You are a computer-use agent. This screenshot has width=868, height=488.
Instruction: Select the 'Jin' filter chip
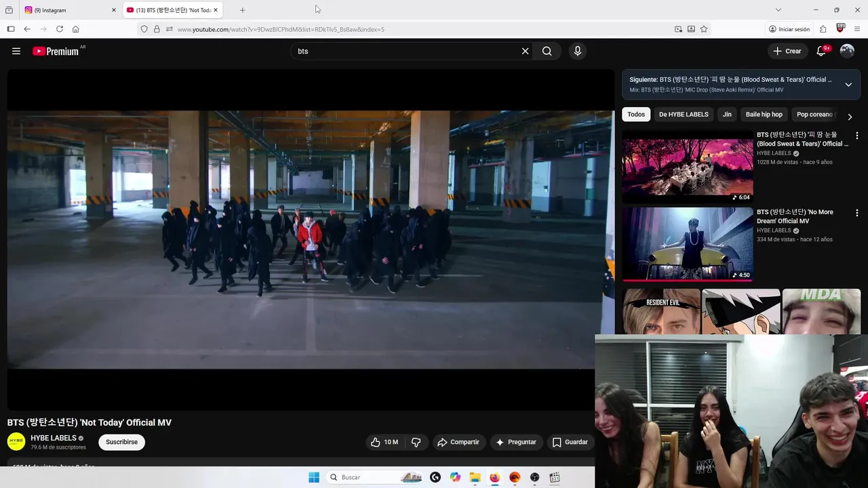[x=727, y=115]
